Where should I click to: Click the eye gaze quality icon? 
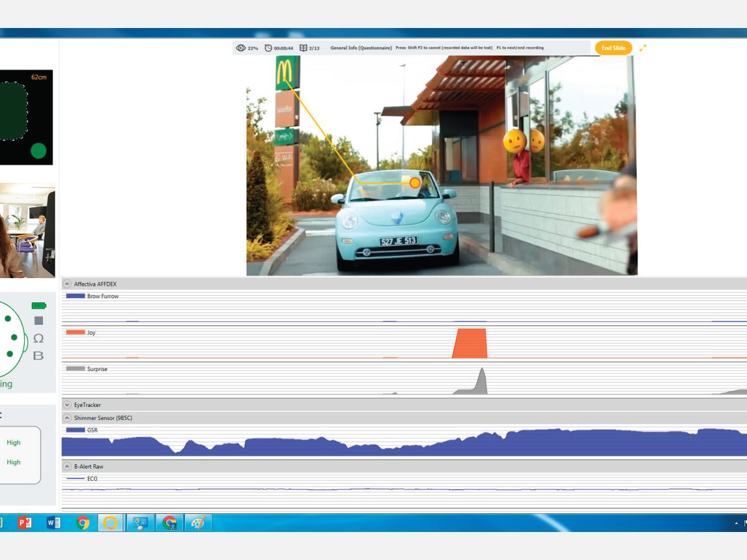(x=240, y=48)
